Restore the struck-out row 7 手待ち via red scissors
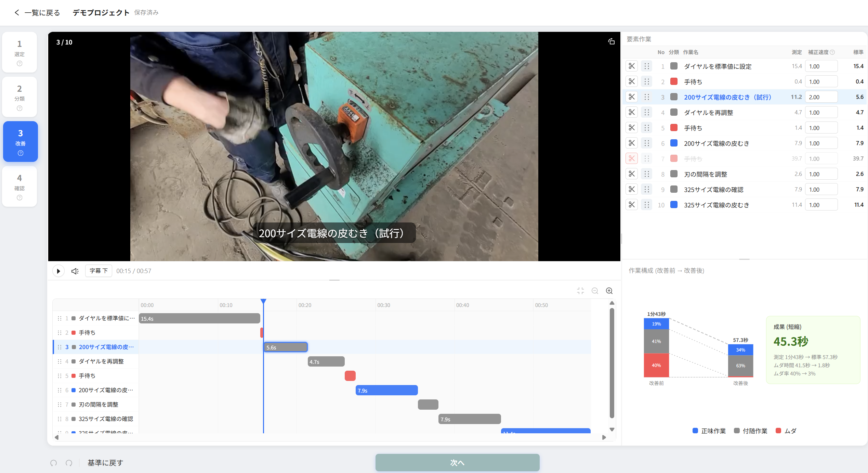Image resolution: width=868 pixels, height=473 pixels. pos(632,158)
